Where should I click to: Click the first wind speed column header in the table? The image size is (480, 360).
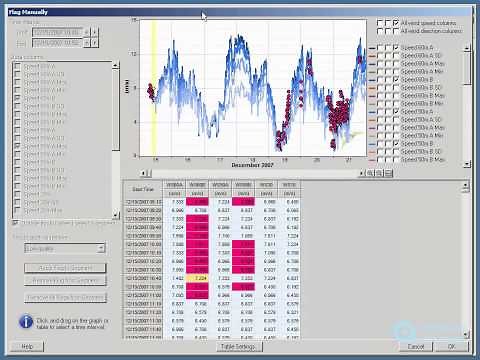pos(174,185)
